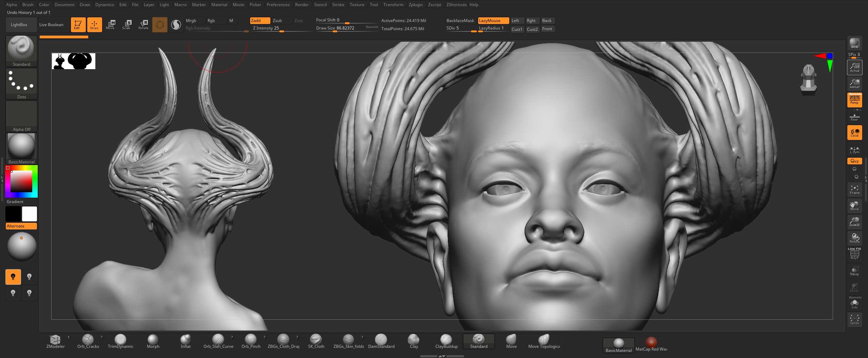Open the Standard brush picker
Image resolution: width=868 pixels, height=358 pixels.
[21, 51]
